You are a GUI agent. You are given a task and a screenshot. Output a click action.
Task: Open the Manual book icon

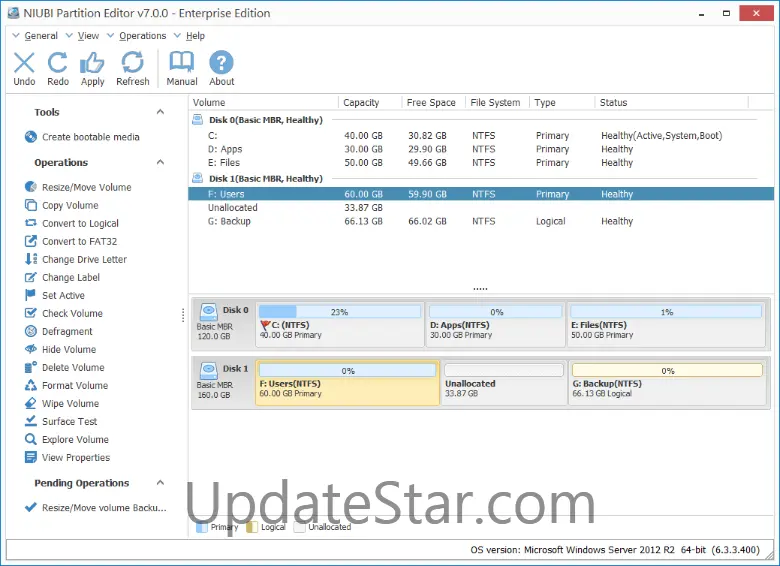(x=182, y=62)
